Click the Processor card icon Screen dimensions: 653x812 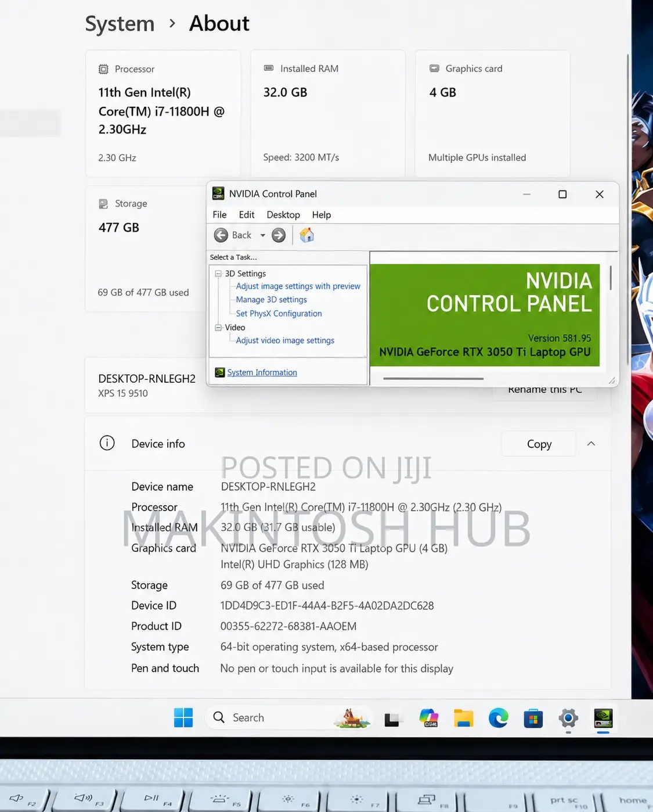point(103,69)
